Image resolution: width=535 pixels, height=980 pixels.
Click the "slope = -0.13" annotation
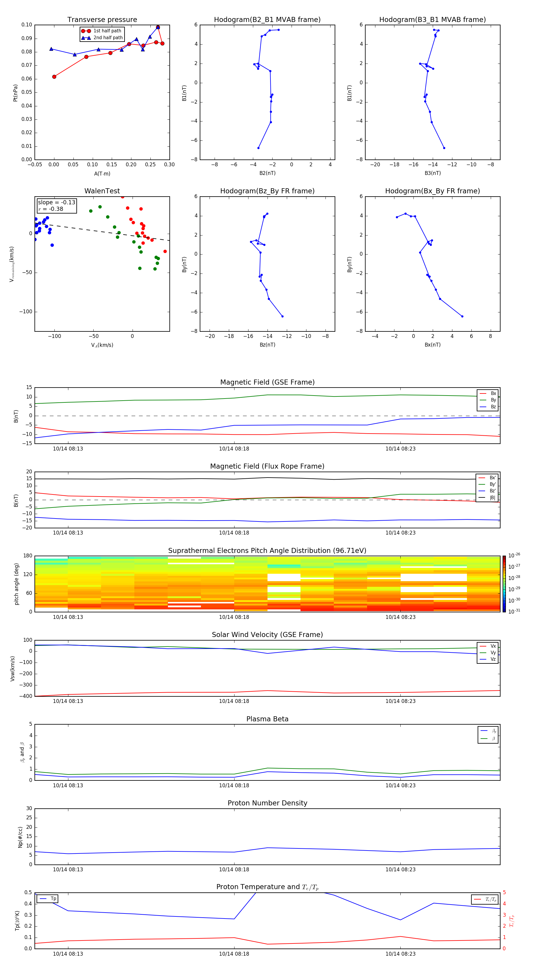[56, 203]
